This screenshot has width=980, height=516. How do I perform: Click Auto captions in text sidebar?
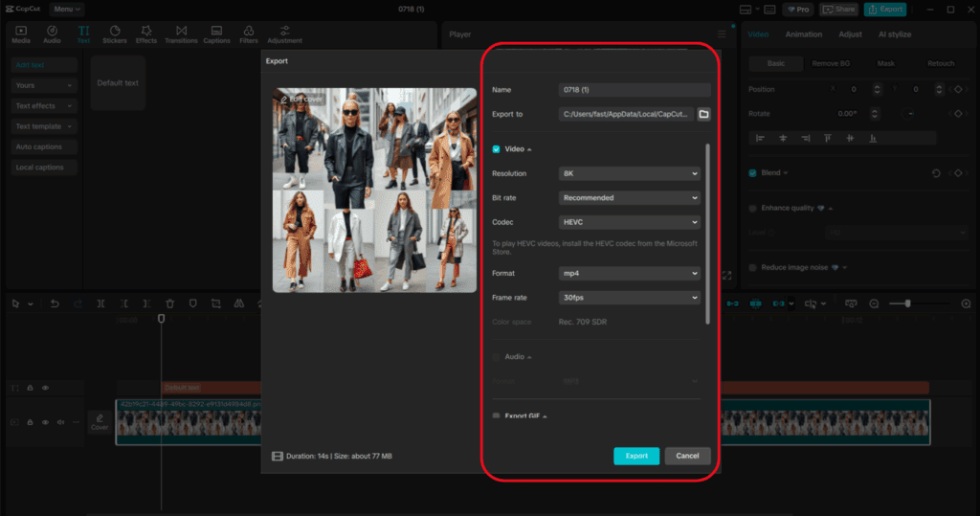44,147
